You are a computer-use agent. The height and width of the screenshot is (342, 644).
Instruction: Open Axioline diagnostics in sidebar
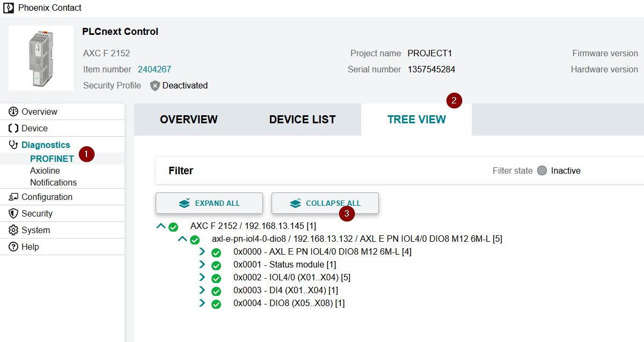[45, 170]
